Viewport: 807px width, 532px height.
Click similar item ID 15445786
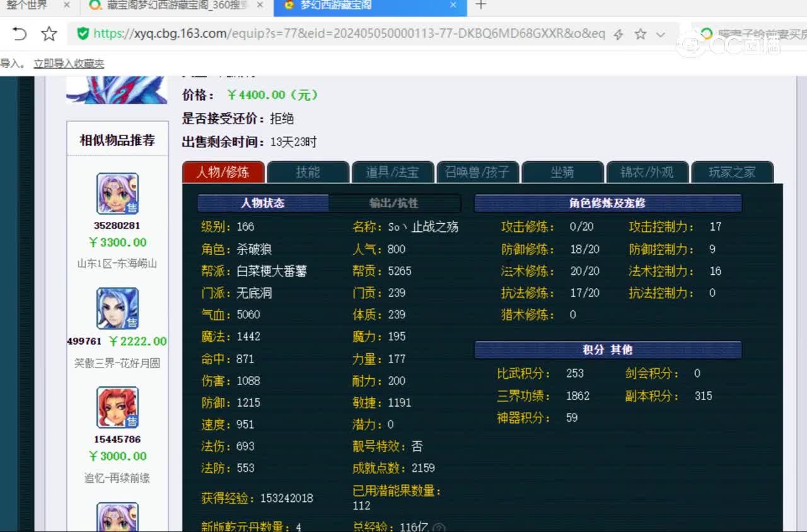click(117, 439)
